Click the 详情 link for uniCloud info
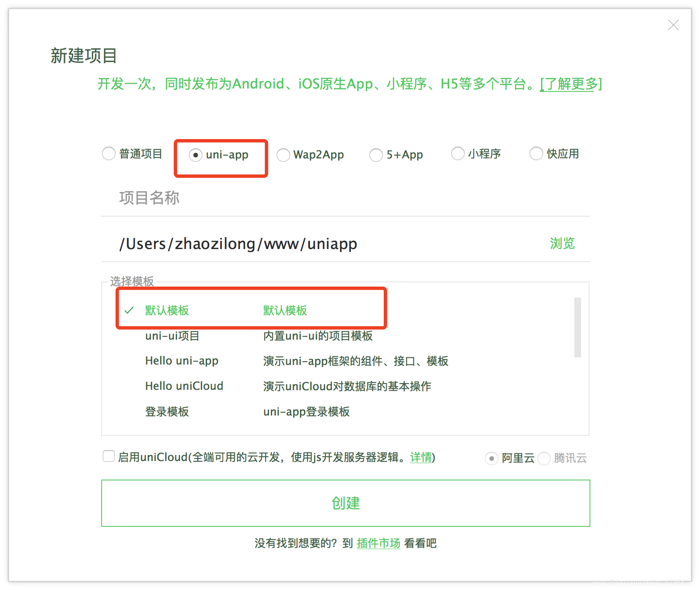This screenshot has height=590, width=700. click(420, 458)
